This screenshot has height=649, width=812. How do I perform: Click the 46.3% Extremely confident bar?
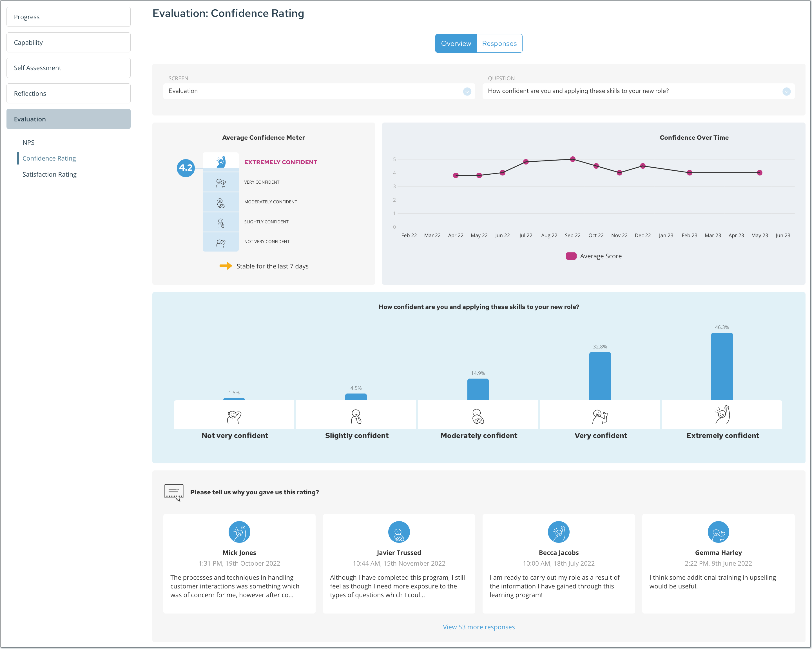[x=722, y=366]
